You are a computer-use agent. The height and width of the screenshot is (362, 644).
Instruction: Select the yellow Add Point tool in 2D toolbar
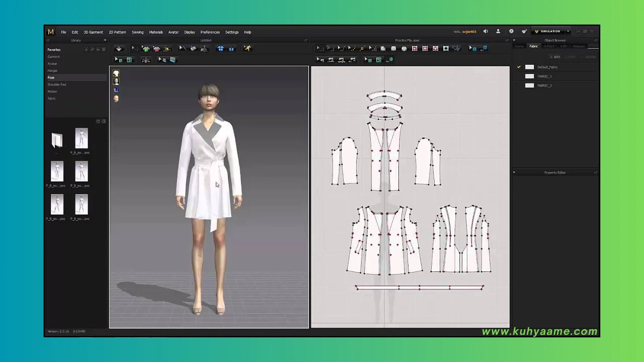(362, 48)
